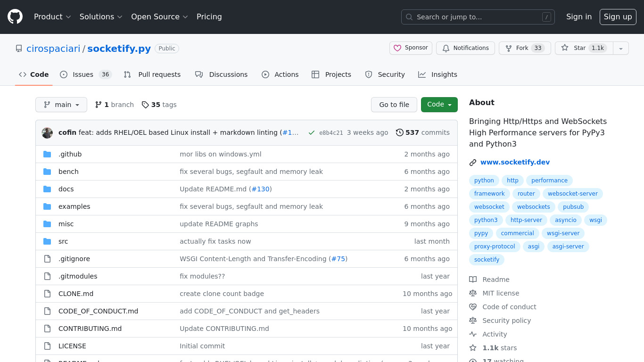
Task: Open the Discussions tab
Action: click(221, 74)
